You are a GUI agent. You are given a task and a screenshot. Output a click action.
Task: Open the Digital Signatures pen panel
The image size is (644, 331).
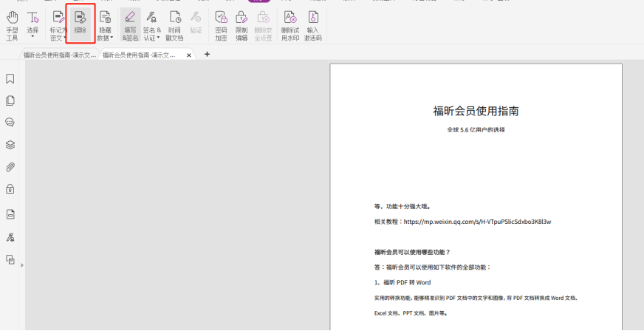[10, 237]
